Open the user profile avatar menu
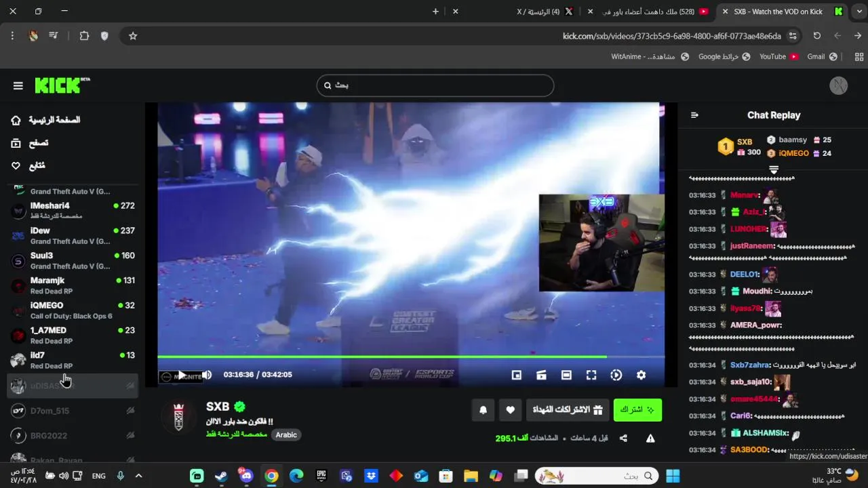 pos(839,85)
